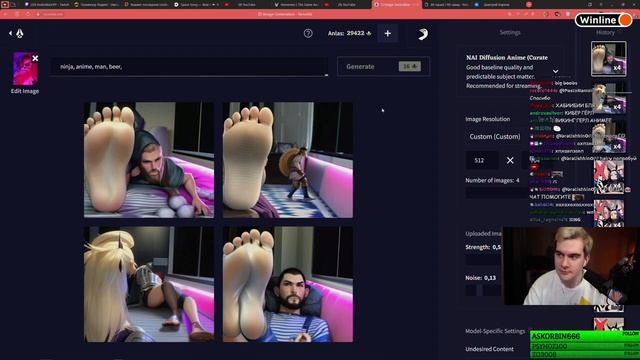
Task: Click the browser reload icon
Action: (x=27, y=14)
